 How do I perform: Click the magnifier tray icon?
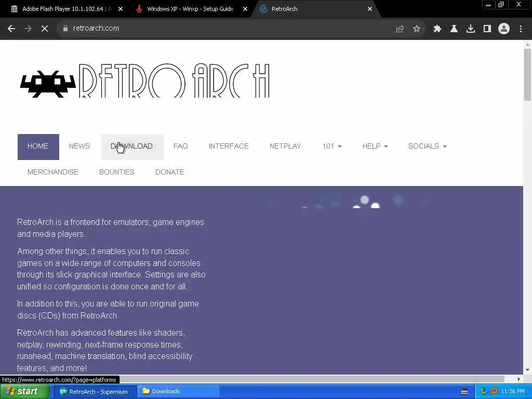click(x=494, y=392)
